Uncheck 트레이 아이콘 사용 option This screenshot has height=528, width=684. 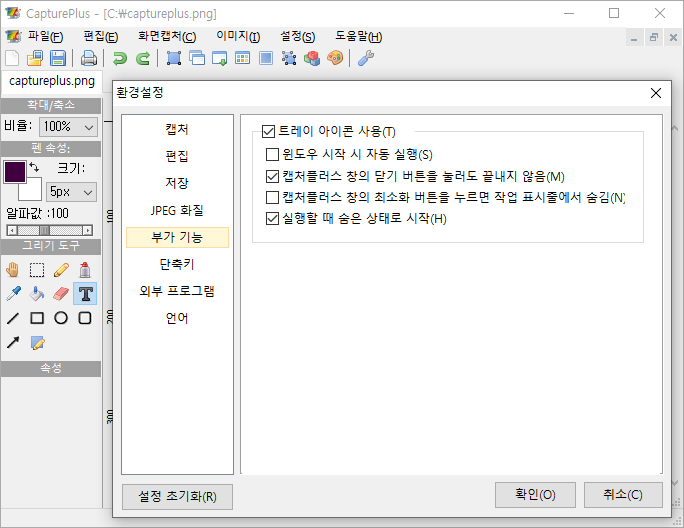tap(267, 131)
